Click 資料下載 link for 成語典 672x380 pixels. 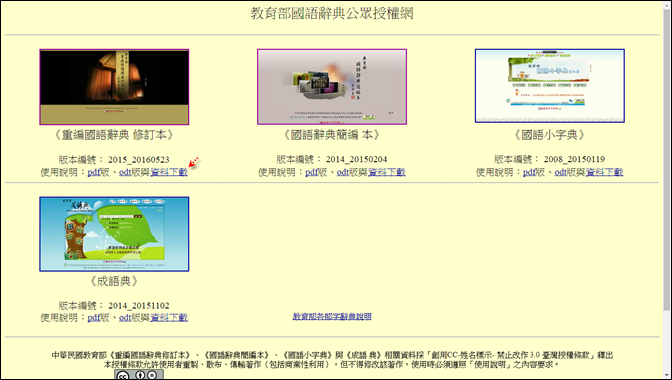pos(169,318)
